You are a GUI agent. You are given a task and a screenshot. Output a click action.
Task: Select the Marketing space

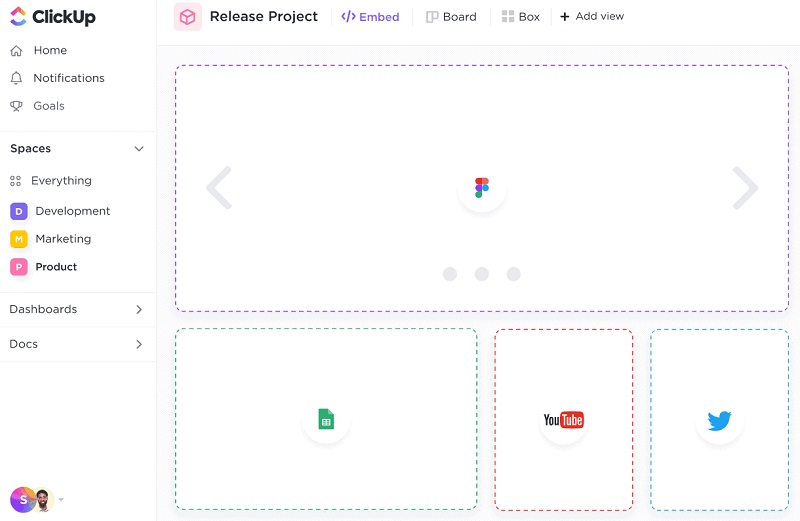51,239
